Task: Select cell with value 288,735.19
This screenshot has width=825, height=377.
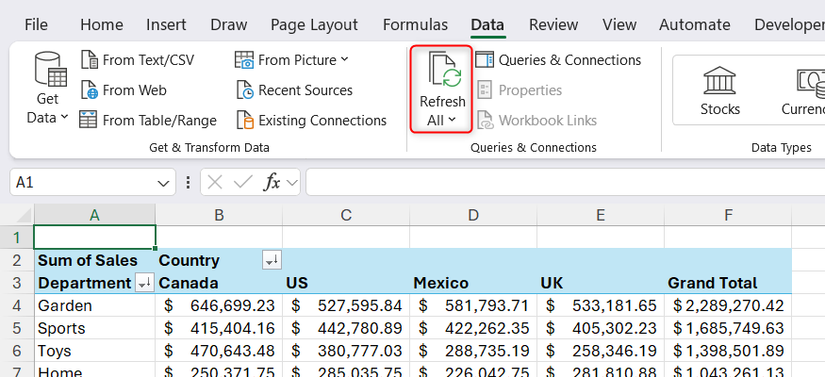Action: click(x=474, y=351)
